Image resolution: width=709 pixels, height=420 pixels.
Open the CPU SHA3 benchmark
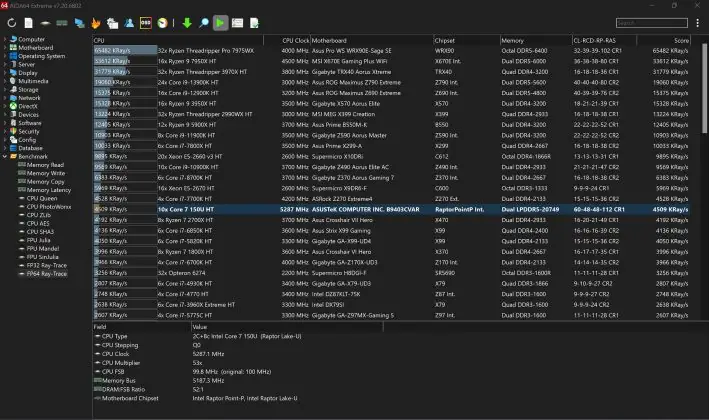click(x=40, y=231)
